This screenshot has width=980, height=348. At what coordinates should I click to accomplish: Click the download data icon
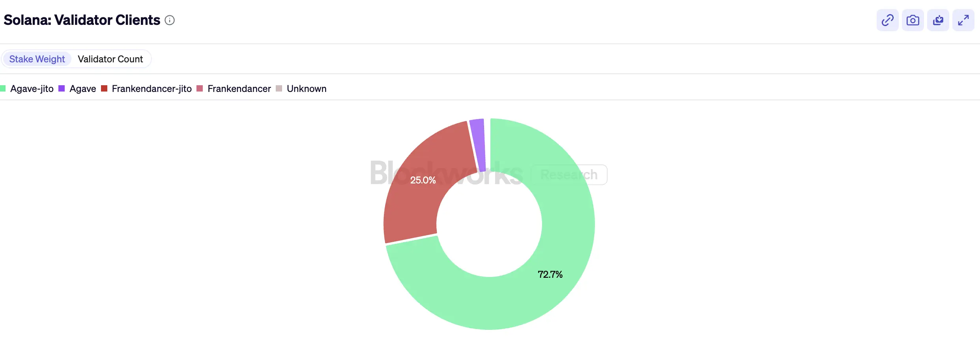pos(938,20)
